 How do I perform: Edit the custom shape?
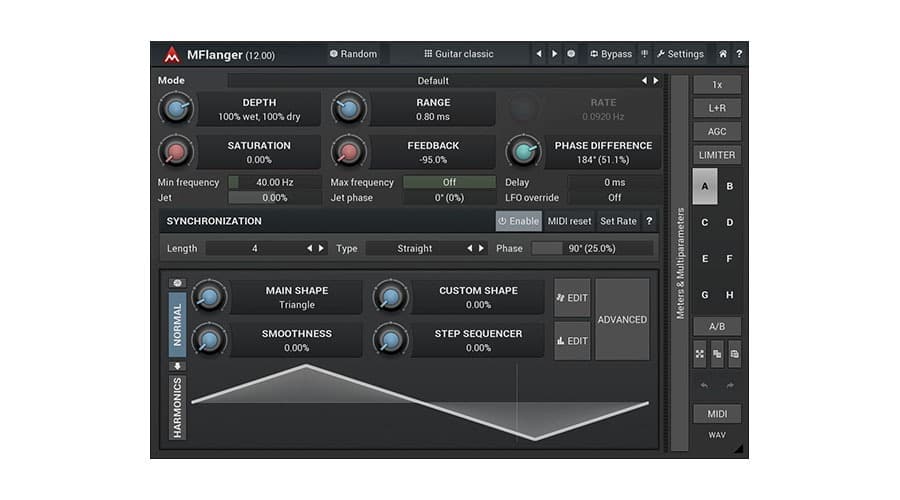tap(572, 298)
